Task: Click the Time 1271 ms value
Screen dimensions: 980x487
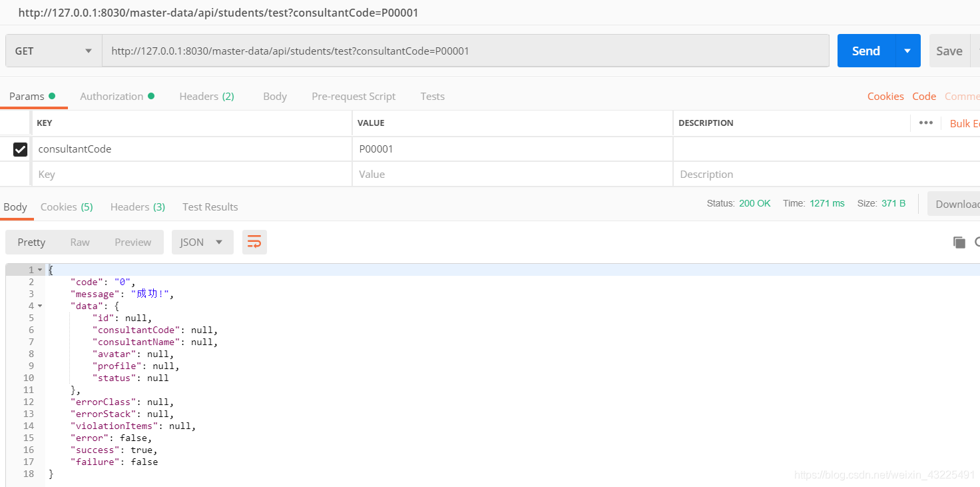Action: [827, 203]
